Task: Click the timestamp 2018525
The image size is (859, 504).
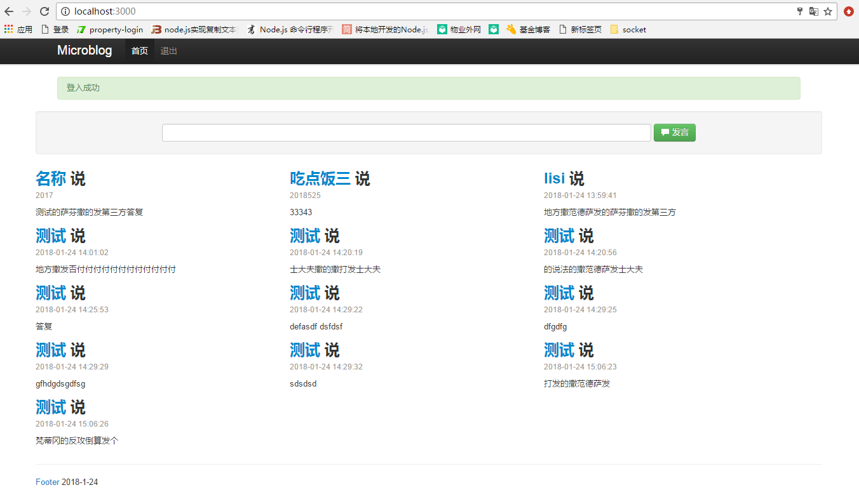Action: tap(305, 196)
